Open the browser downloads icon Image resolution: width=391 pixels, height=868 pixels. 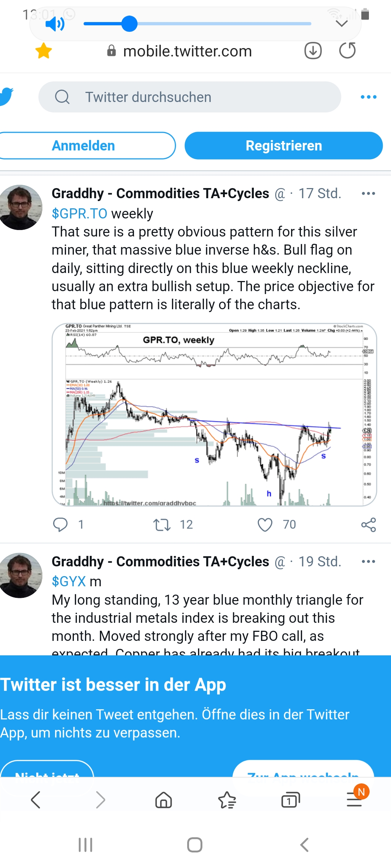click(313, 51)
